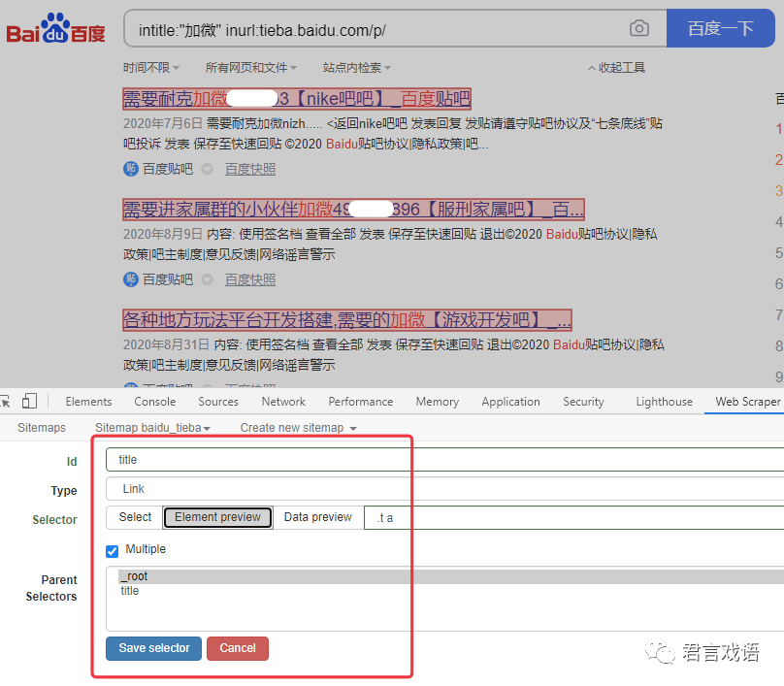Open the Application tab

(511, 402)
